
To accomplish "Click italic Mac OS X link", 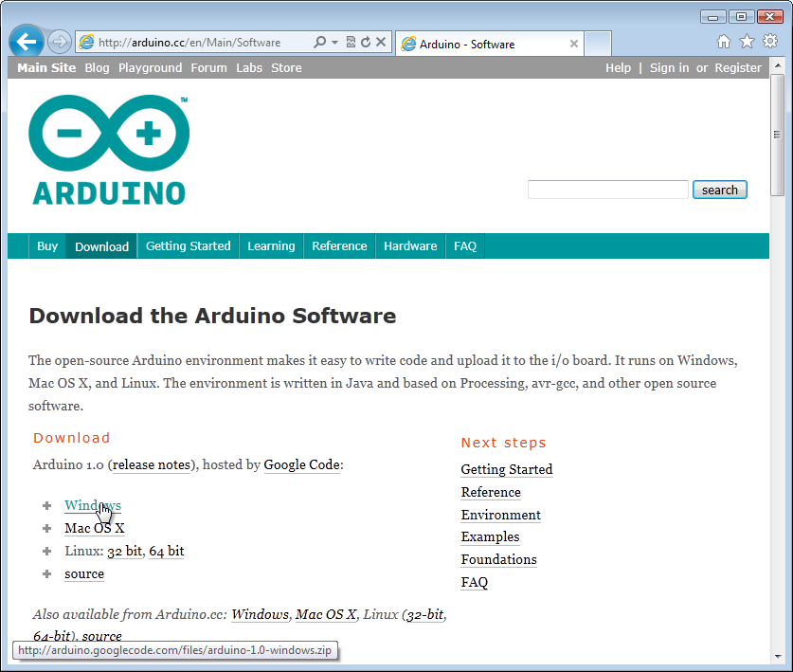I will [x=326, y=614].
